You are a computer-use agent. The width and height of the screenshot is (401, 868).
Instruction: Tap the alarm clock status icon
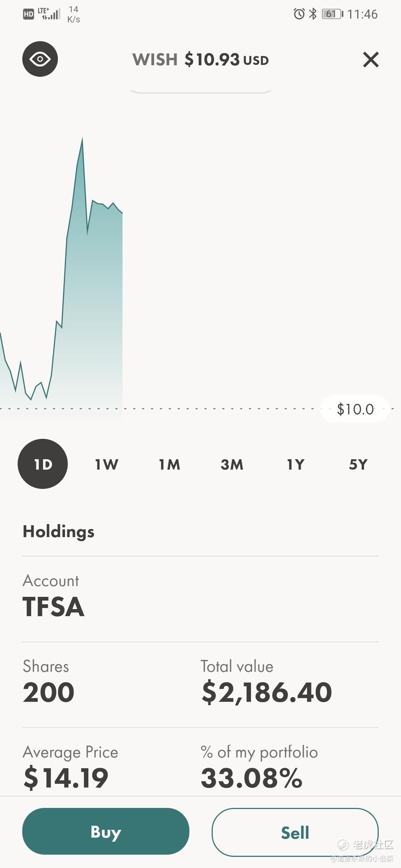(299, 14)
